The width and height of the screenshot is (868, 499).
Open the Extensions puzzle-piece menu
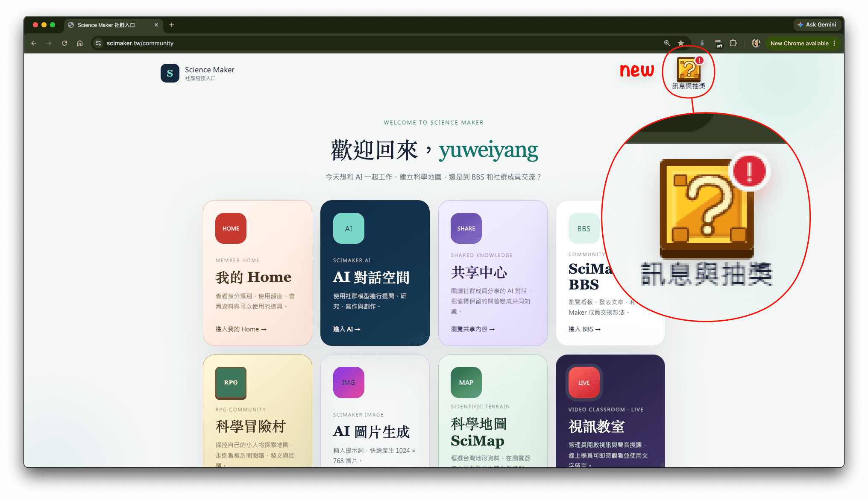733,43
